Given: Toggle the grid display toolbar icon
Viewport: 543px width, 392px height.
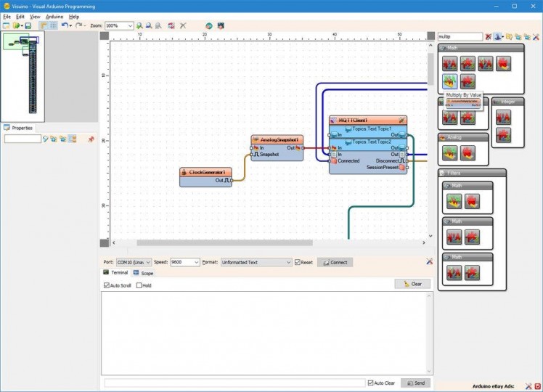Looking at the screenshot, I should tap(53, 25).
